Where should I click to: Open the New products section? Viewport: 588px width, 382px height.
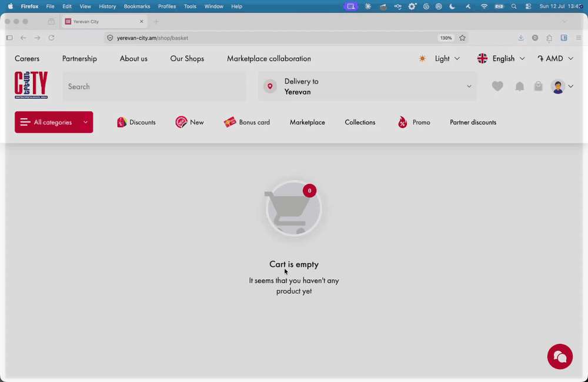pyautogui.click(x=189, y=122)
